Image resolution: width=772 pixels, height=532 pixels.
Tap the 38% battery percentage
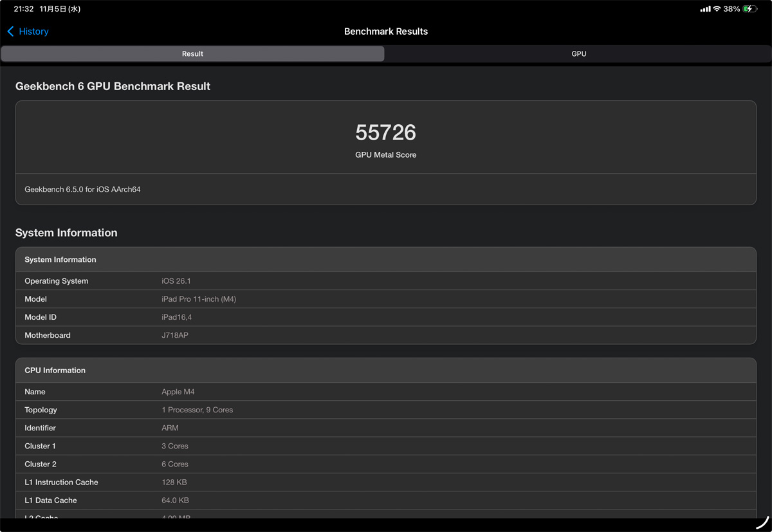click(731, 9)
